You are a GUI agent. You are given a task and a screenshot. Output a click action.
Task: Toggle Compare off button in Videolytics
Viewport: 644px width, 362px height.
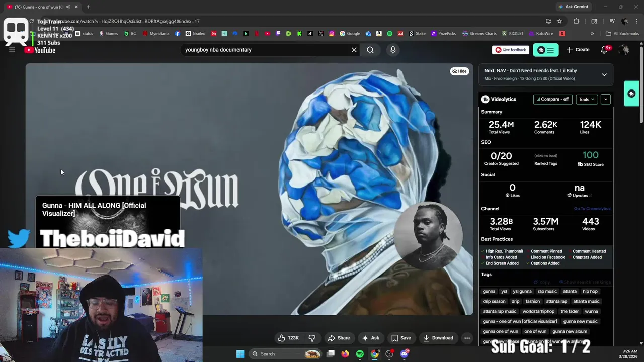(x=552, y=99)
